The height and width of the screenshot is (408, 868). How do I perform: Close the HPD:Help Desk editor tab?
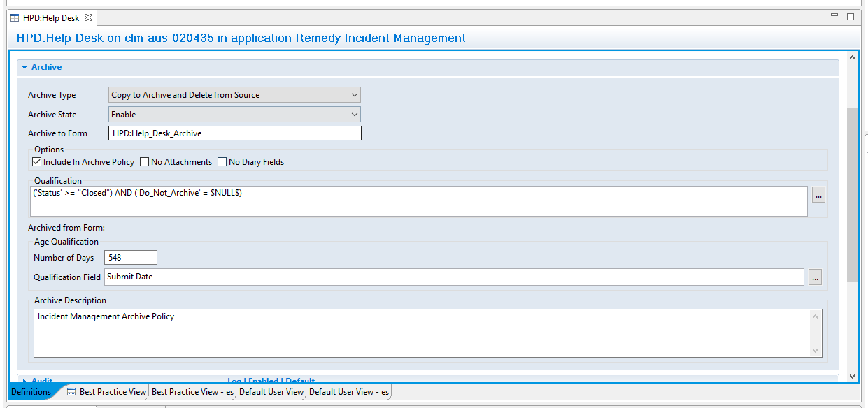(x=87, y=17)
